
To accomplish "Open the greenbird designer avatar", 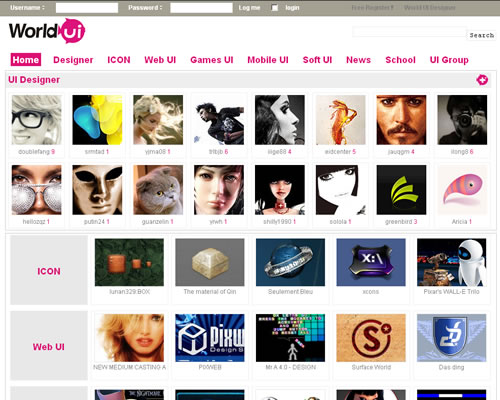I will tap(401, 190).
